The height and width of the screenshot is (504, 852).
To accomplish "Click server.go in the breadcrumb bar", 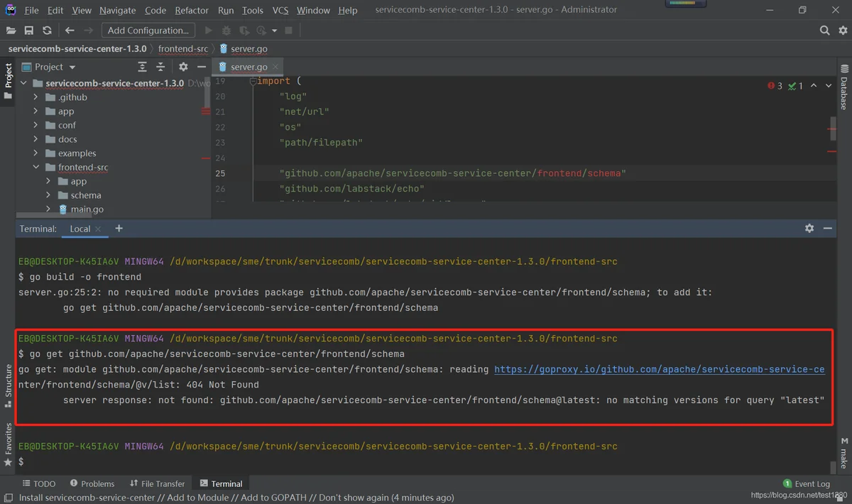I will pos(244,49).
